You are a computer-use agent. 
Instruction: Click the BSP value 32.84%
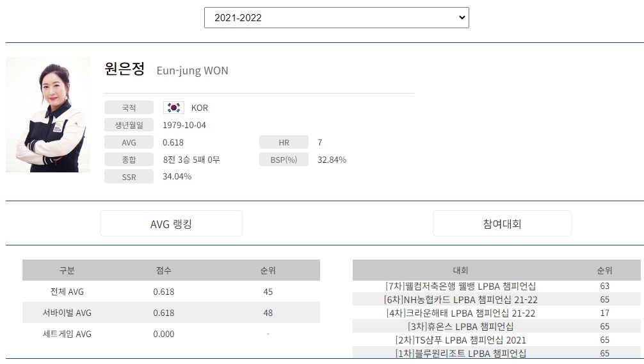pyautogui.click(x=332, y=160)
